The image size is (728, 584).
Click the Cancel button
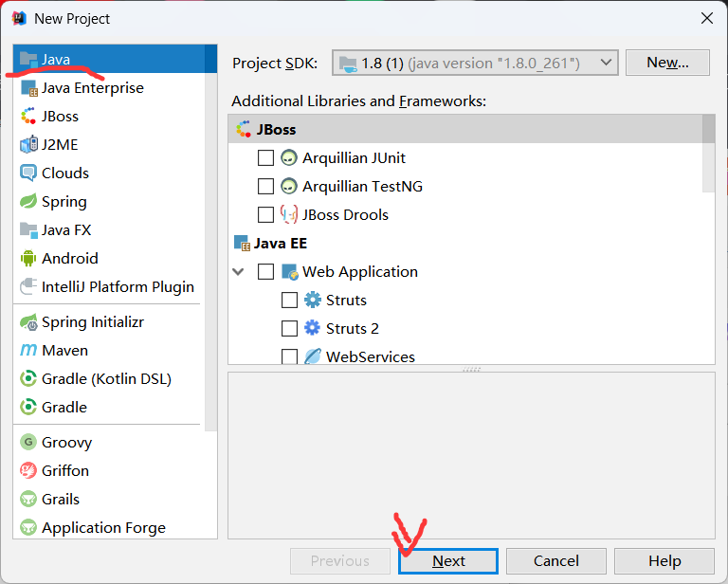pos(555,561)
